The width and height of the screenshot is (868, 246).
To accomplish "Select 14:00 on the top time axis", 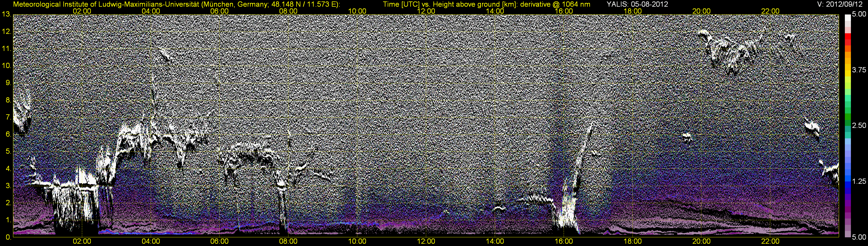I will [x=495, y=11].
